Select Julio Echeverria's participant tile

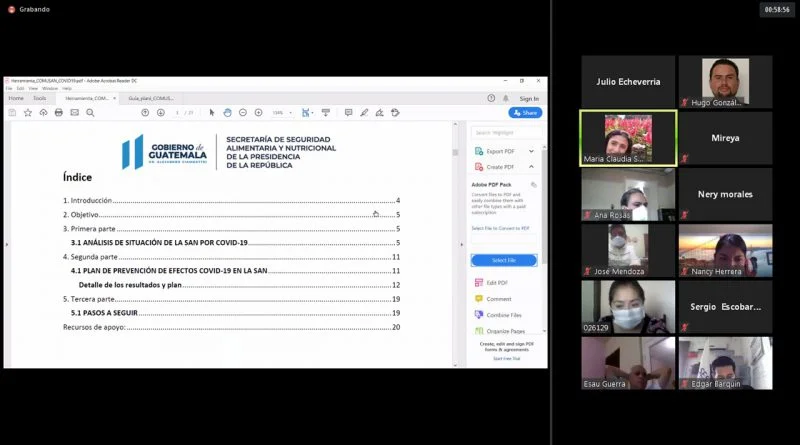(x=628, y=82)
